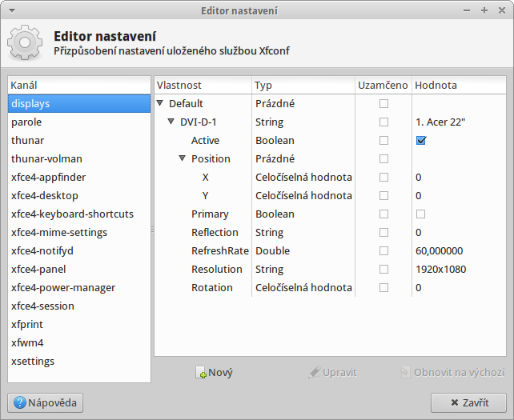Screen dimensions: 514x420
Task: Click the help question mark icon
Action: [20, 402]
